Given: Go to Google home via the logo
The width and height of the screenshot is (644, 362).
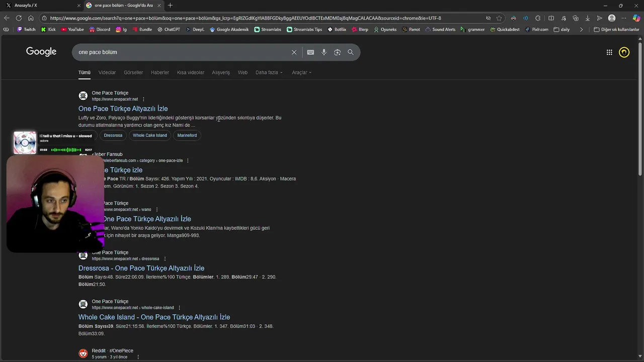Looking at the screenshot, I should pos(41,52).
